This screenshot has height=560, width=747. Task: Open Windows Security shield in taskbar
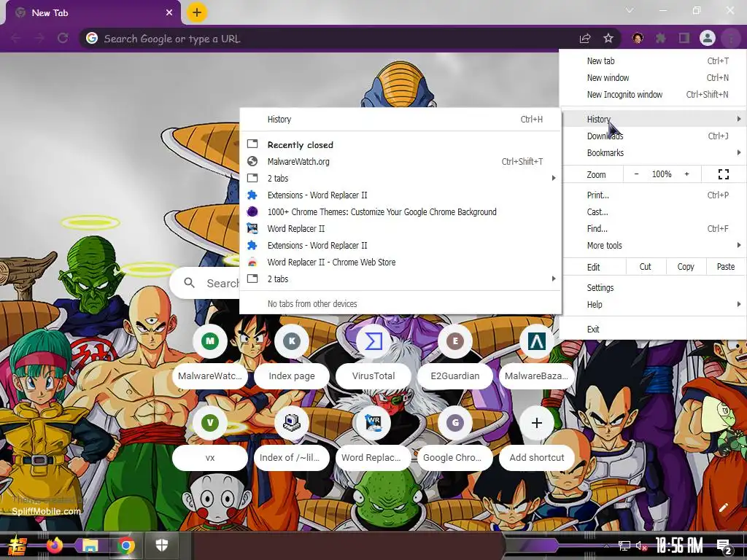point(162,545)
